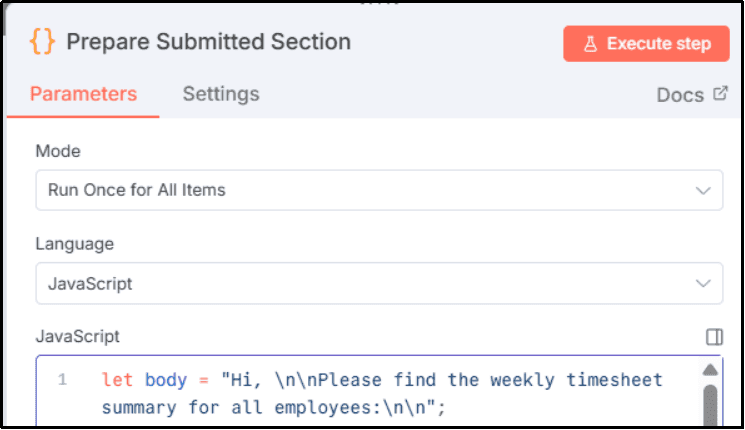Click the Mode field label
This screenshot has width=745, height=430.
coord(58,151)
